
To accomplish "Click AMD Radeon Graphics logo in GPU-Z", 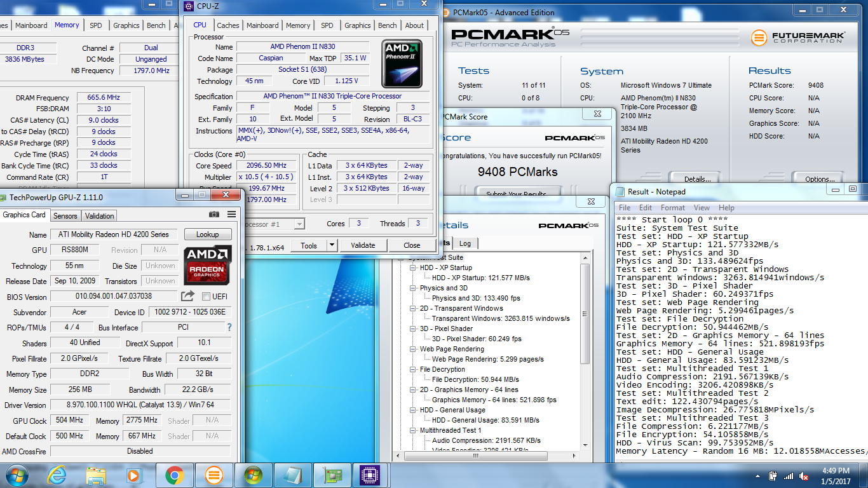I will (x=208, y=264).
